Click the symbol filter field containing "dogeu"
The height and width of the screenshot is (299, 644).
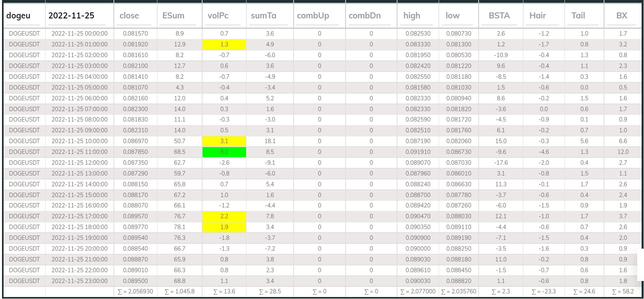24,16
